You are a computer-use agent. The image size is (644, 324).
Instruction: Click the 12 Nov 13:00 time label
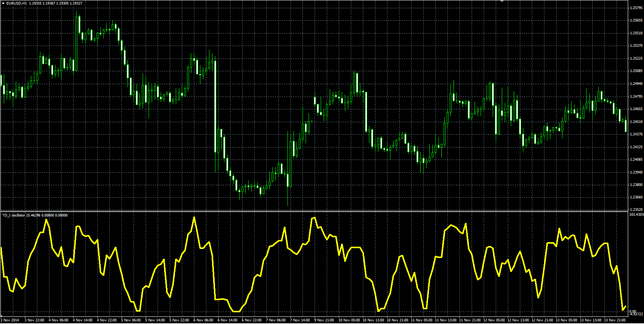[x=518, y=320]
